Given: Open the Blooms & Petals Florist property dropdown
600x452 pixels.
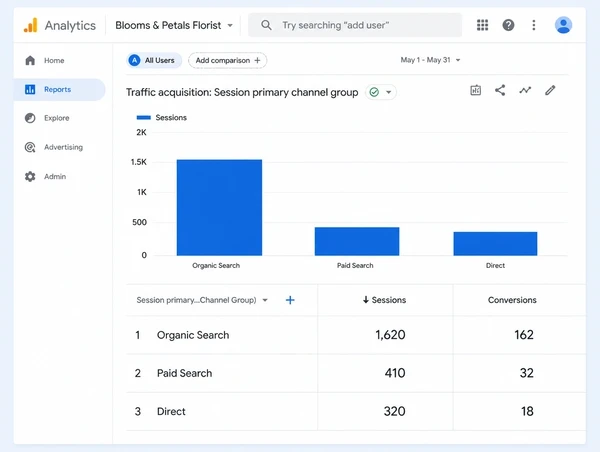Looking at the screenshot, I should 174,25.
